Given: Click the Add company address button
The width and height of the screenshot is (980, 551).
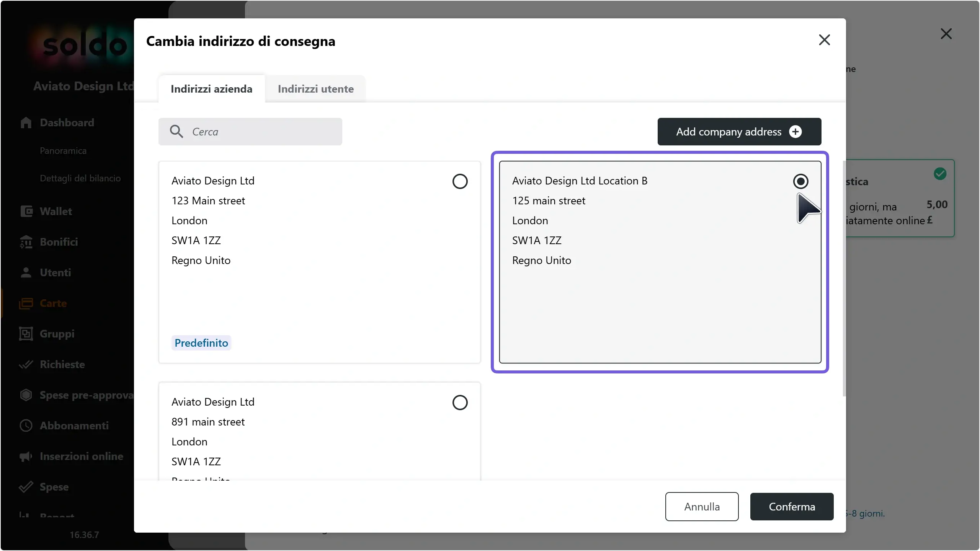Looking at the screenshot, I should point(739,132).
